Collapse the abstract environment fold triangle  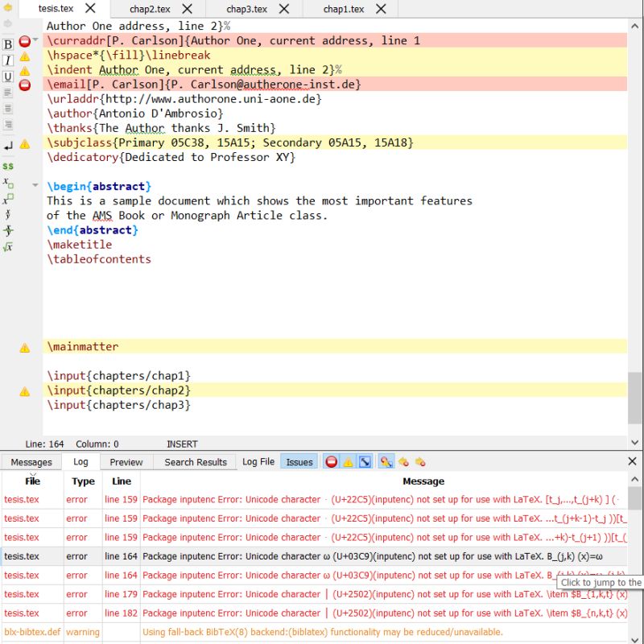(36, 185)
